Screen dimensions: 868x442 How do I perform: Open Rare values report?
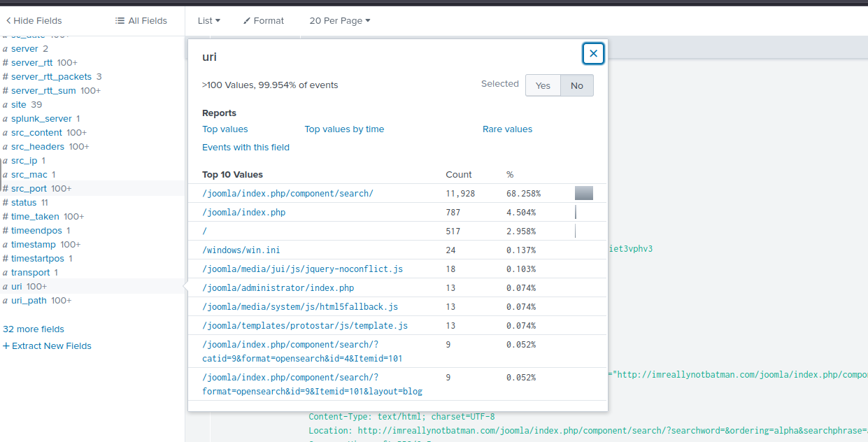pos(507,129)
